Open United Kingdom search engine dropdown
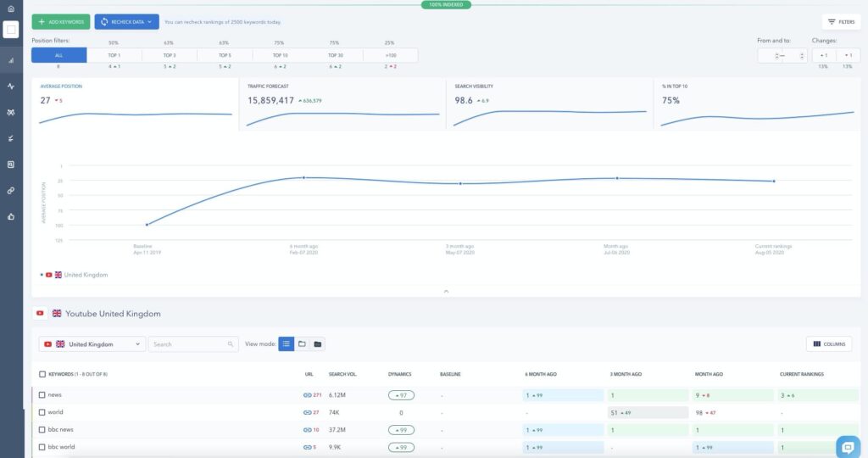This screenshot has width=868, height=458. click(x=92, y=343)
